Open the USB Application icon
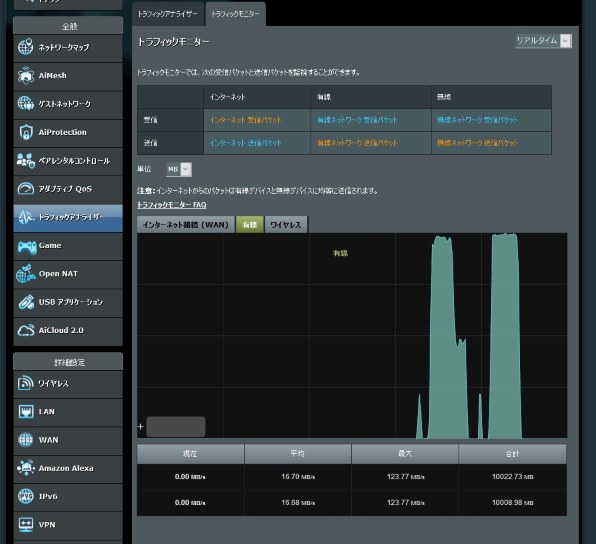Screen dimensions: 596x544 coord(25,302)
